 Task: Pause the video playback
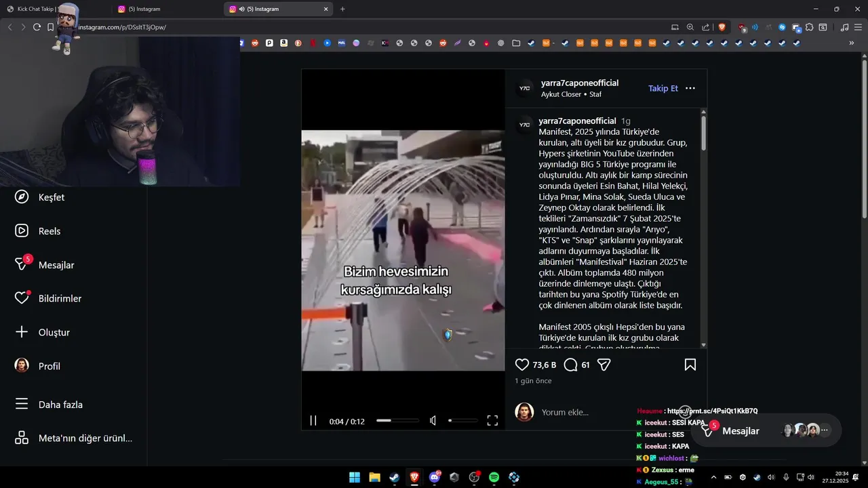313,420
